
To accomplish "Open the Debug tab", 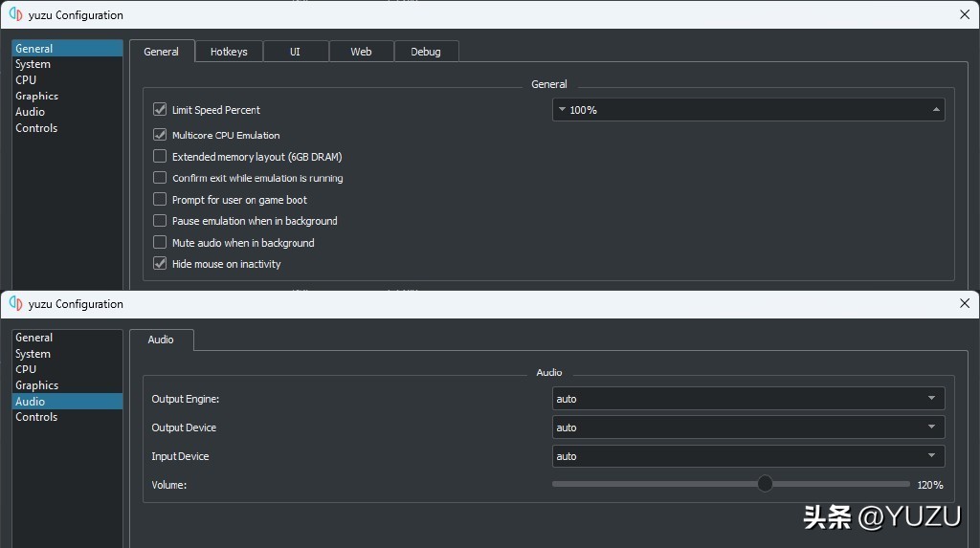I will (x=426, y=52).
